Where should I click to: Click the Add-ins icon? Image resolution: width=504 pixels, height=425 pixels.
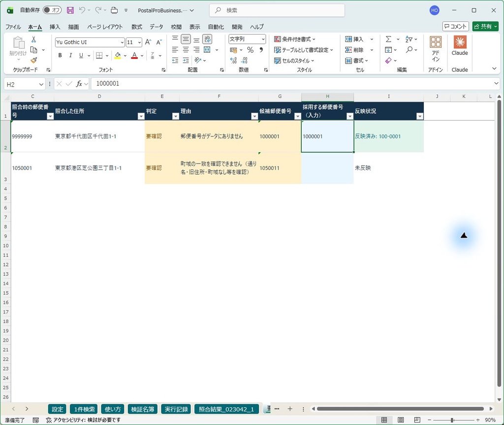click(x=436, y=48)
